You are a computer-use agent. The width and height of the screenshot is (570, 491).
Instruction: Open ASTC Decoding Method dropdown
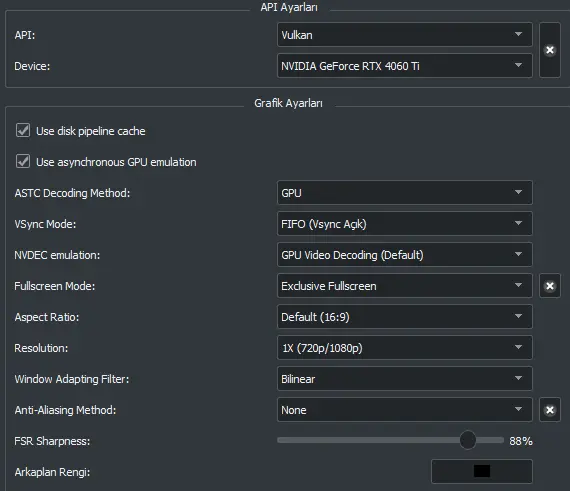pyautogui.click(x=405, y=193)
